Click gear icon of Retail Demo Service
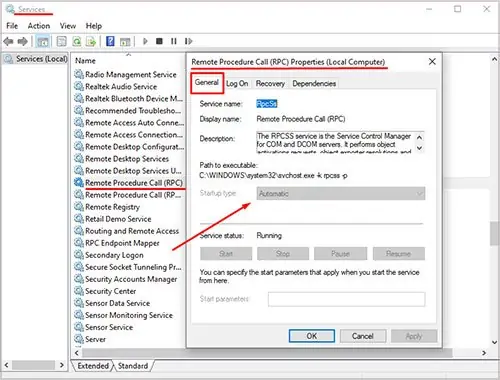 pos(79,219)
